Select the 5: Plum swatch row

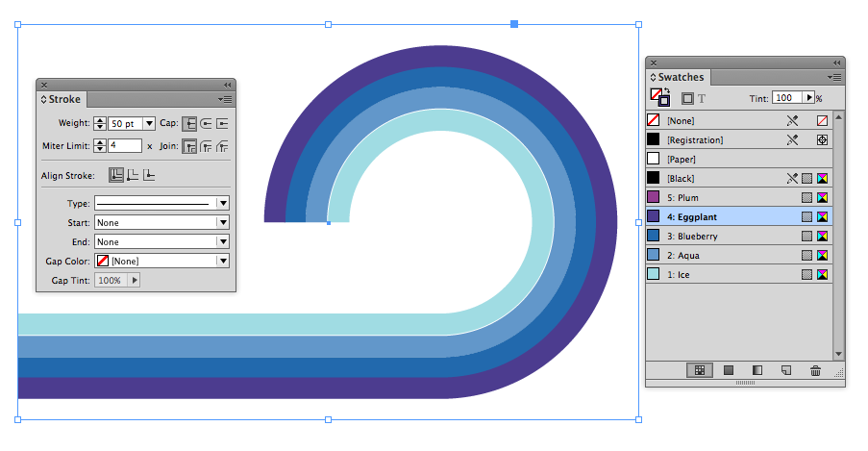pos(739,197)
